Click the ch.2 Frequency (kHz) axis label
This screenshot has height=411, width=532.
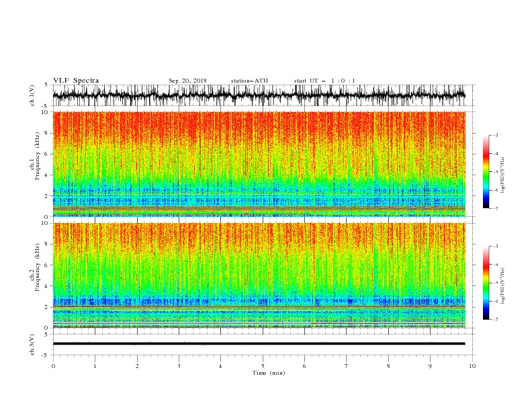tap(35, 267)
